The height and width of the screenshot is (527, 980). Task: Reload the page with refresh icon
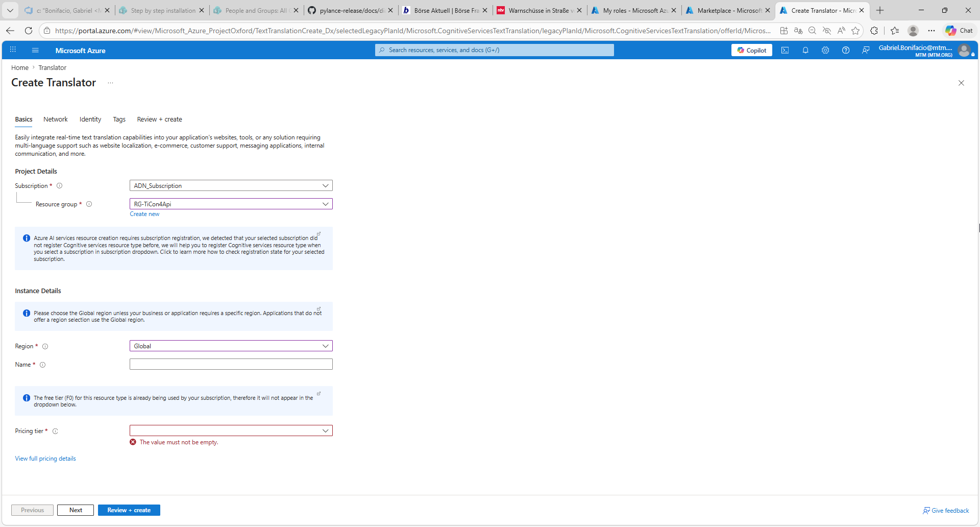[29, 31]
